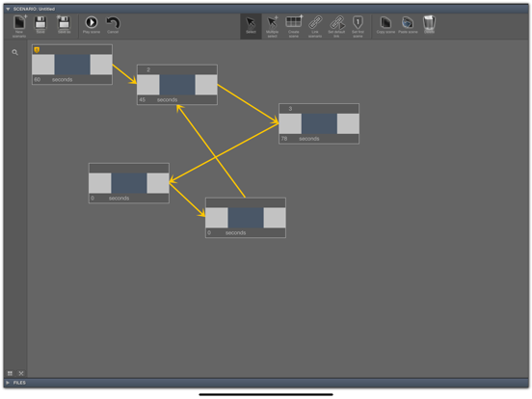
Task: Expand the FILES panel
Action: [8, 383]
